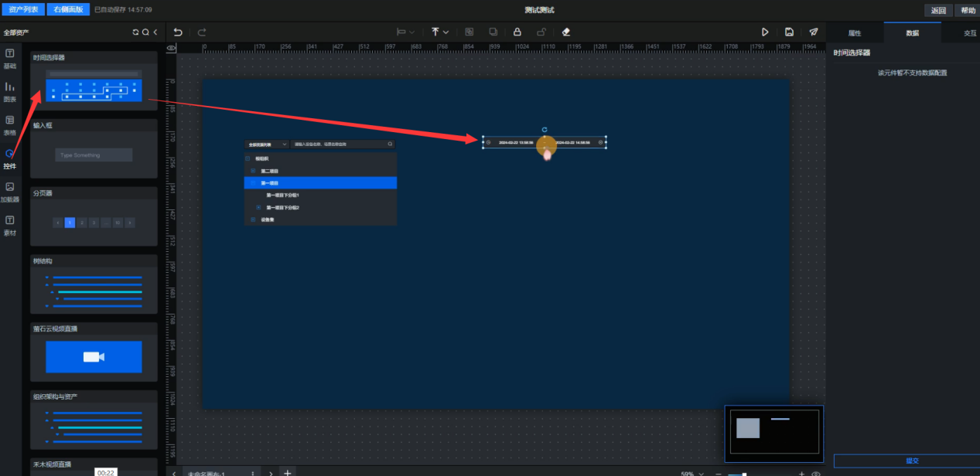
Task: Open the 图表 category in sidebar
Action: (x=10, y=91)
